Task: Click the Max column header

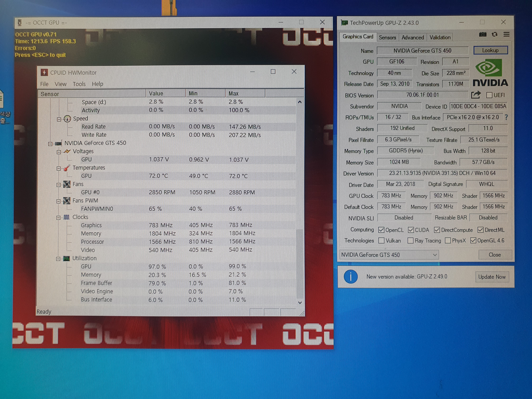Action: (245, 93)
